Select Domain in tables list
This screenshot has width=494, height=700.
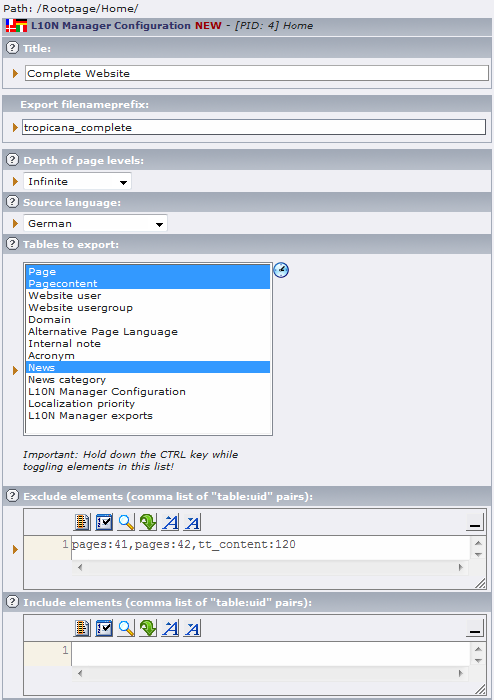[148, 319]
